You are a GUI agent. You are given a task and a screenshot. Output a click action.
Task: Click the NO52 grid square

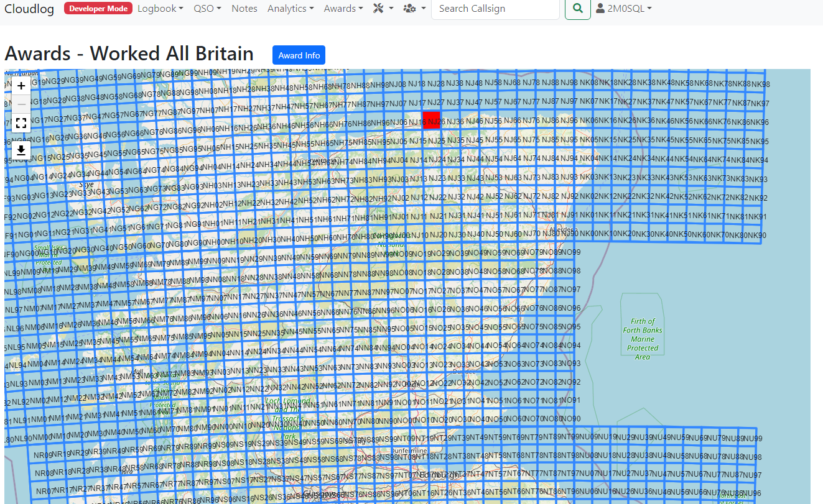tap(497, 382)
